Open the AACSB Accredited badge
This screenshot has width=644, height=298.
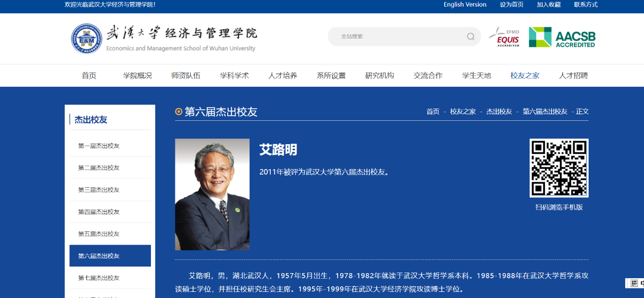tap(562, 37)
